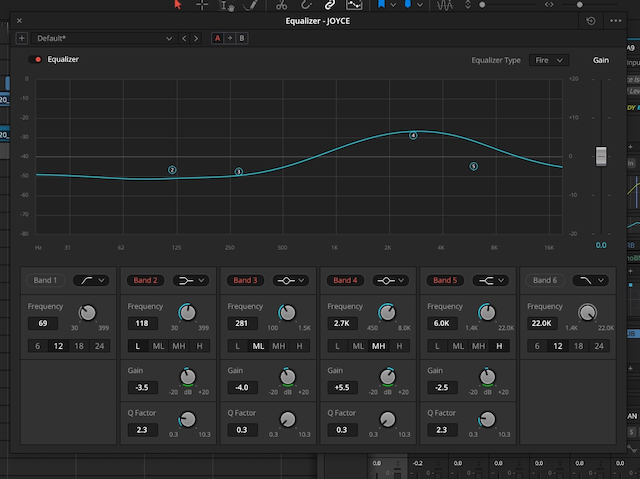640x479 pixels.
Task: Select the red arrow selection tool
Action: [177, 4]
